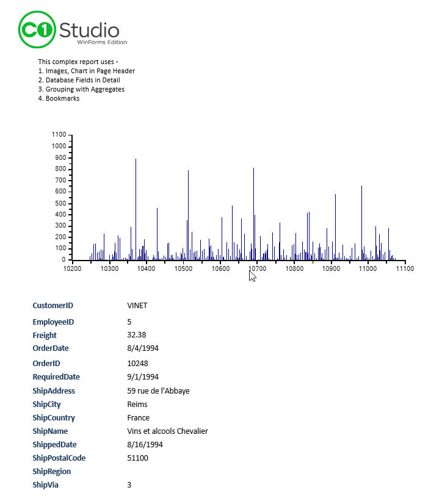The width and height of the screenshot is (431, 504).
Task: Click the Freight field label
Action: (45, 335)
